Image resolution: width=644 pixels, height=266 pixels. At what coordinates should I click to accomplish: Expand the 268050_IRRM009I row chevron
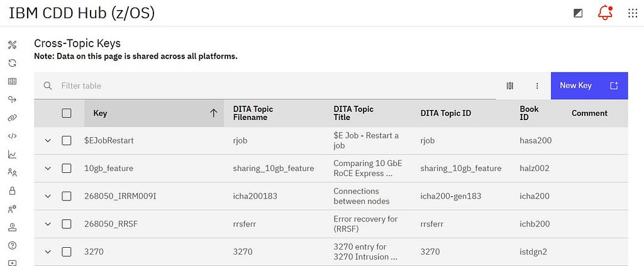pyautogui.click(x=48, y=196)
